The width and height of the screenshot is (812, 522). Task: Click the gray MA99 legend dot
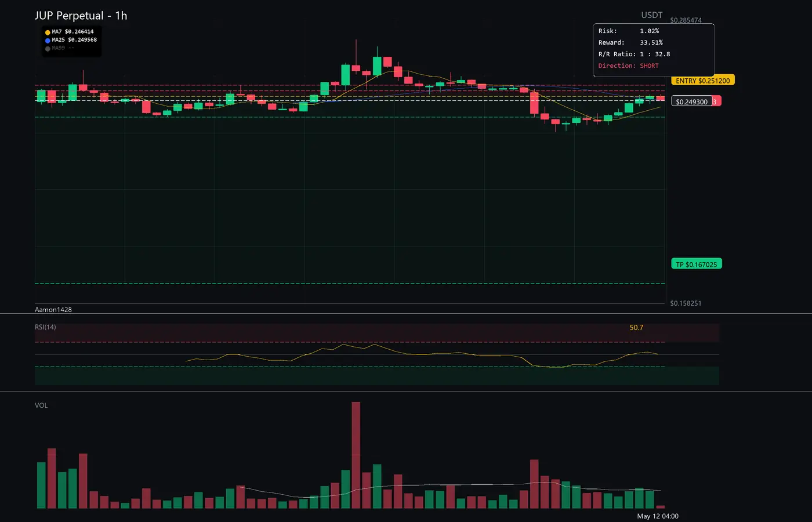tap(48, 49)
